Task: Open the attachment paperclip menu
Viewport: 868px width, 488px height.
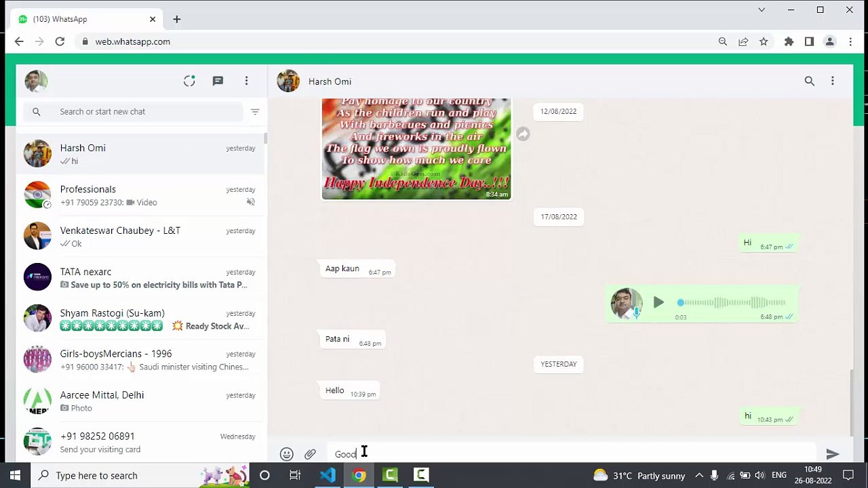Action: coord(310,454)
